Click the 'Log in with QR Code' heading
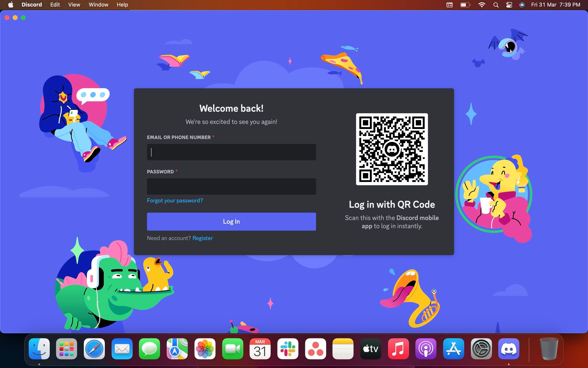This screenshot has height=368, width=588. point(392,204)
